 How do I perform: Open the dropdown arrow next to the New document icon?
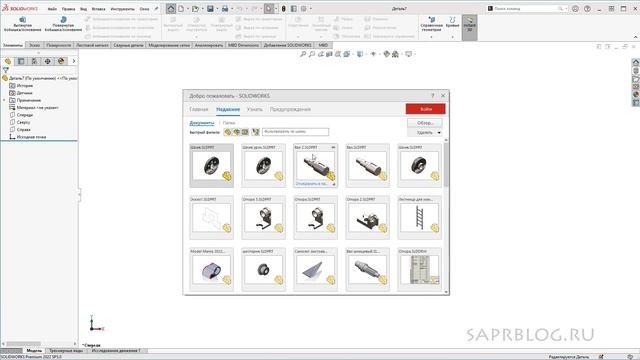(x=187, y=9)
